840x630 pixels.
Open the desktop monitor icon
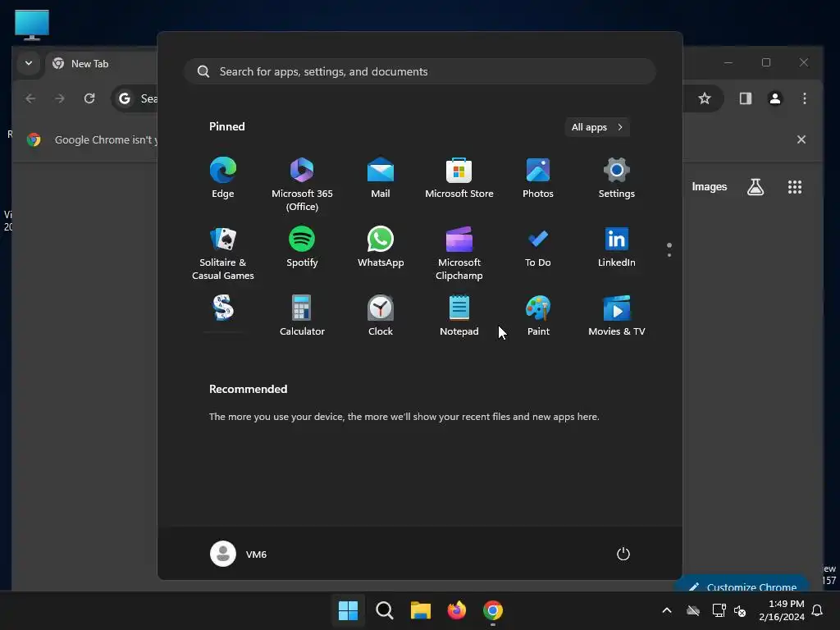coord(32,25)
